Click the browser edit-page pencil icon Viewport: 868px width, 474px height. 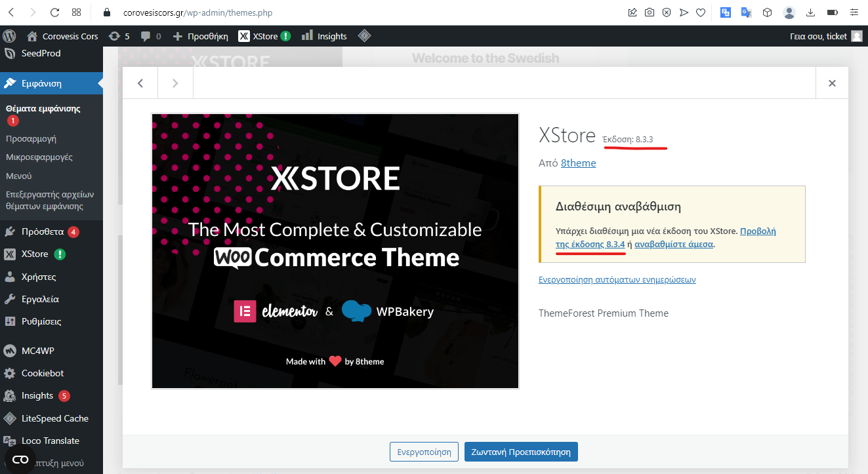click(x=632, y=12)
